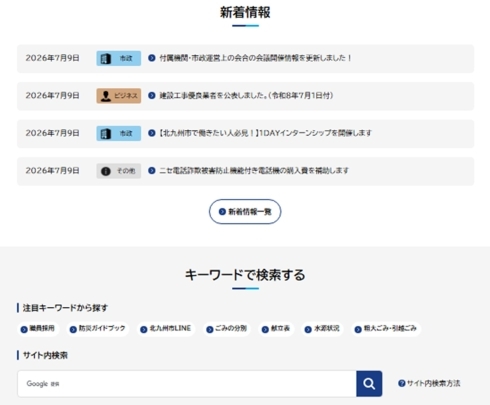Select the ごみの分別 keyword chip
The height and width of the screenshot is (405, 490).
[227, 329]
